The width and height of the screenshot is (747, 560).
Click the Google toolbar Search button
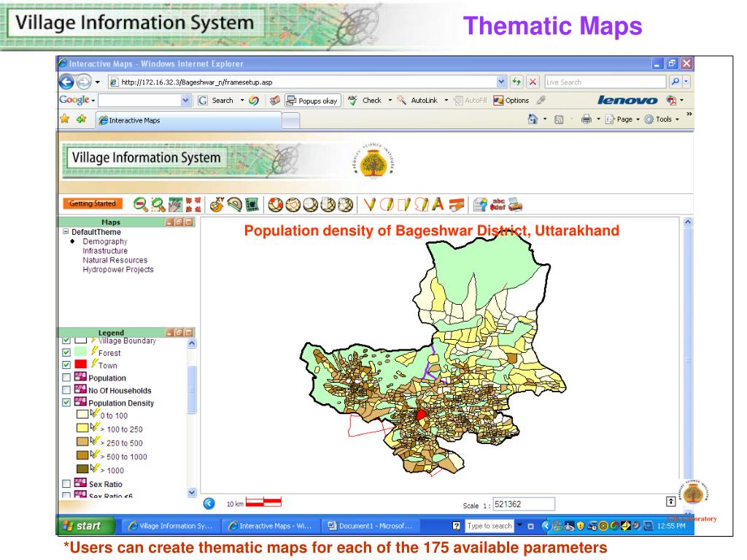[216, 101]
